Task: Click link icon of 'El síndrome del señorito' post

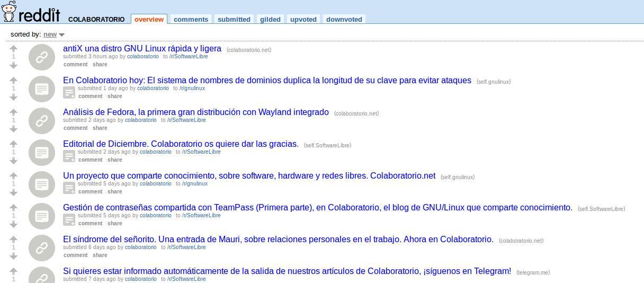Action: click(x=42, y=248)
